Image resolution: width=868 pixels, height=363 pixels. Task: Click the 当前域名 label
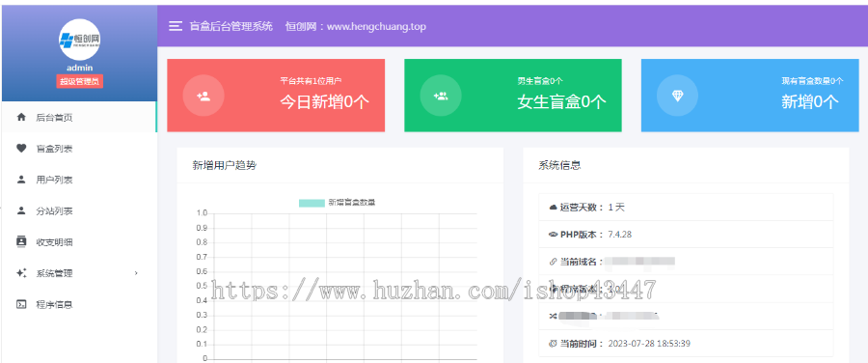pyautogui.click(x=581, y=262)
